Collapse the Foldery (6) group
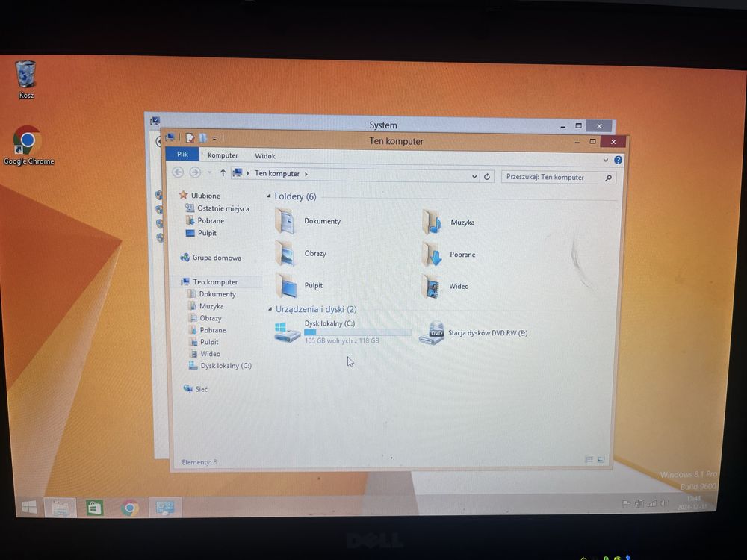747x560 pixels. click(x=269, y=196)
